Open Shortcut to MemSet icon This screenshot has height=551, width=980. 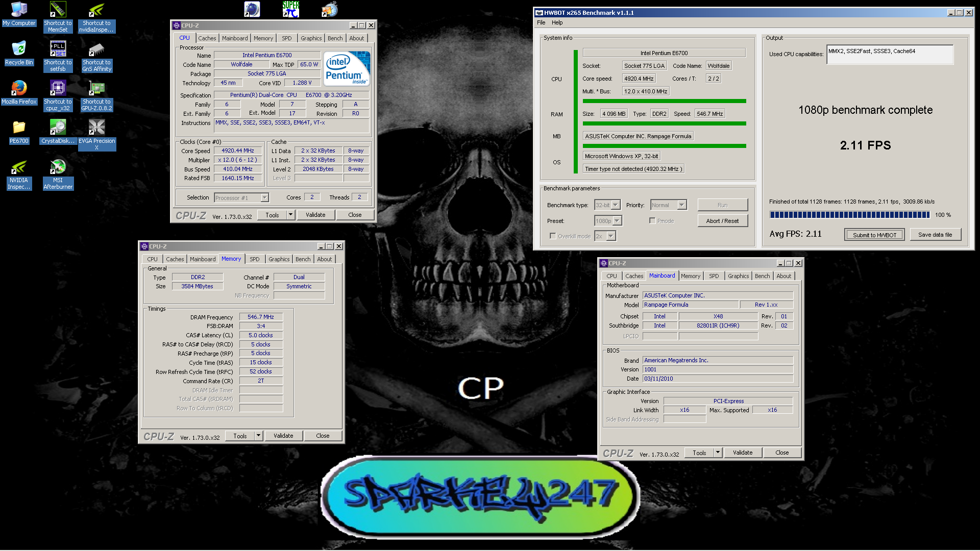pos(58,17)
